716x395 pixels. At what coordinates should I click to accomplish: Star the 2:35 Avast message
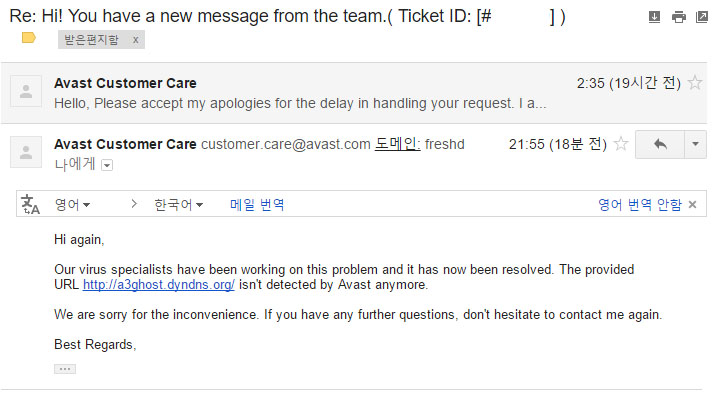pos(695,83)
